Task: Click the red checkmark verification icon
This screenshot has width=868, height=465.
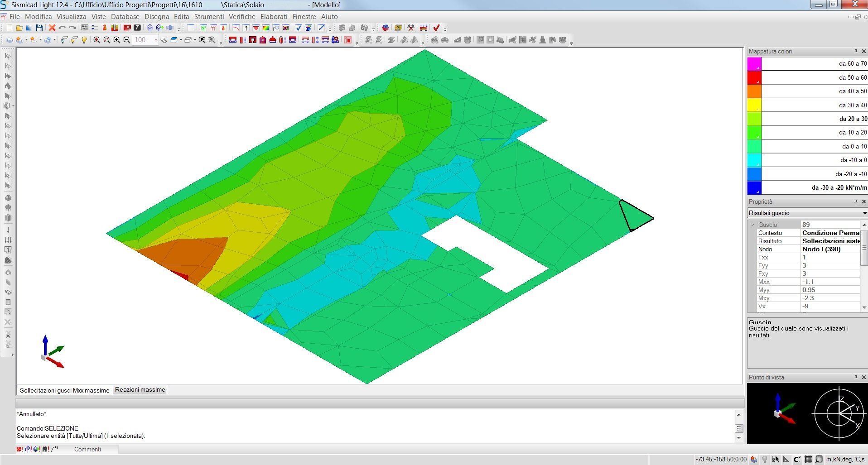Action: click(x=436, y=28)
